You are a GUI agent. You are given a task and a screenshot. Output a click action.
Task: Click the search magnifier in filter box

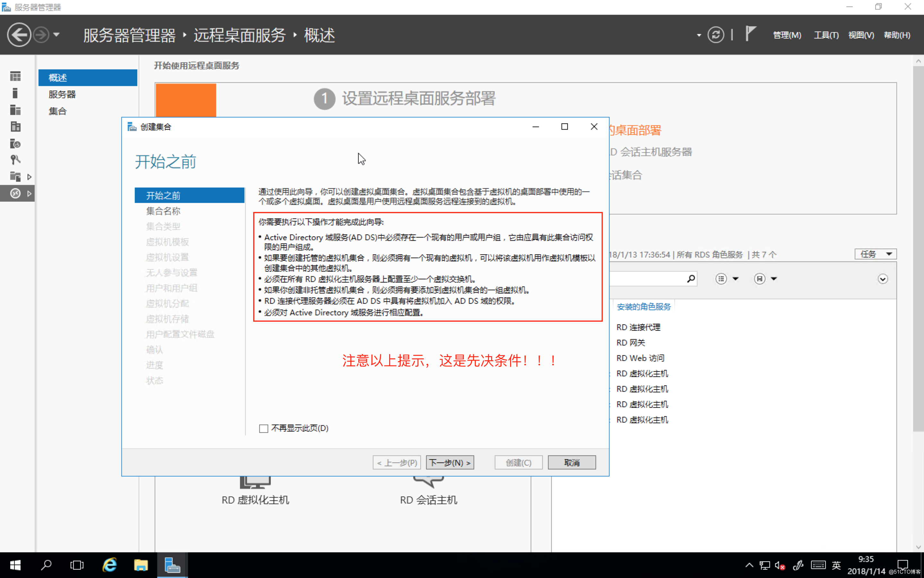click(690, 279)
